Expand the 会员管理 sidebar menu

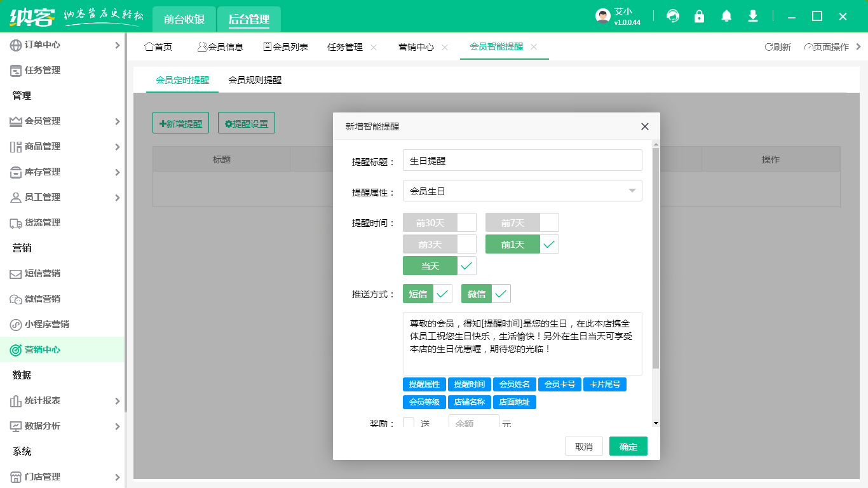pyautogui.click(x=62, y=121)
